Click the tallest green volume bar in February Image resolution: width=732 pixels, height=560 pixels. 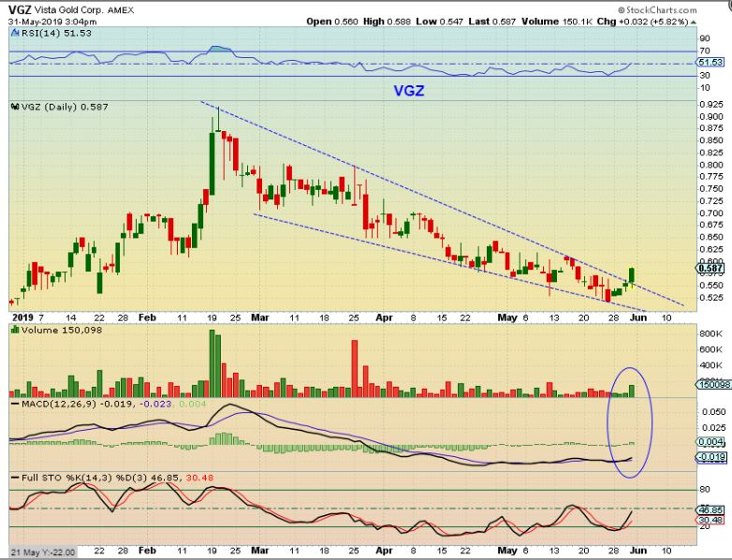(x=212, y=363)
